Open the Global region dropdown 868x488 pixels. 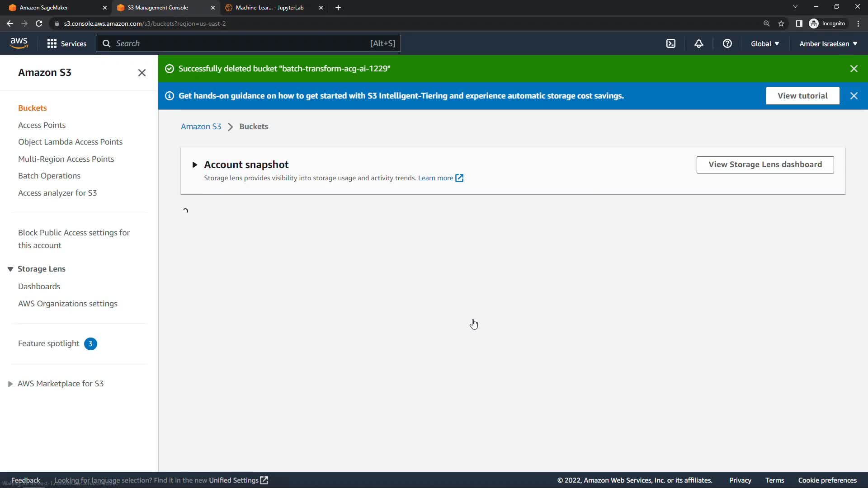point(765,43)
